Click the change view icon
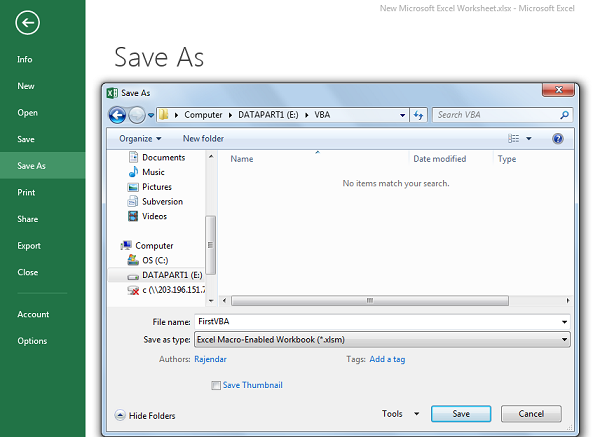The image size is (593, 437). coord(513,139)
